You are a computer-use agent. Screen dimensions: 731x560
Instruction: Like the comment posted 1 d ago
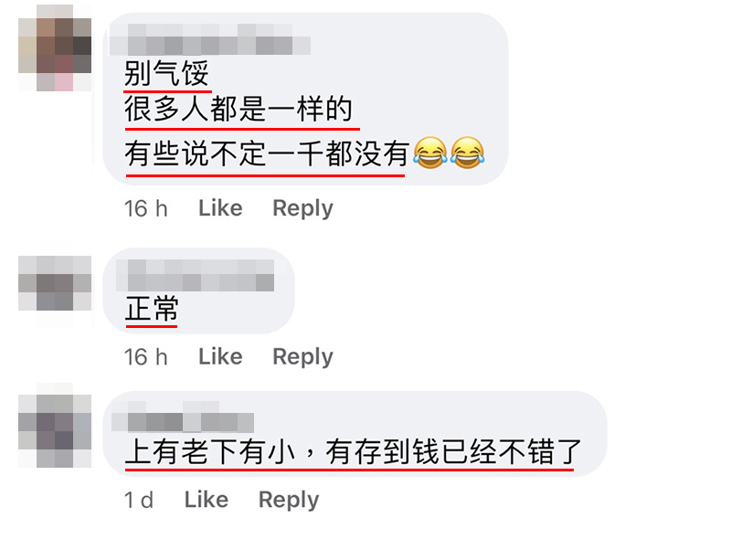click(207, 500)
